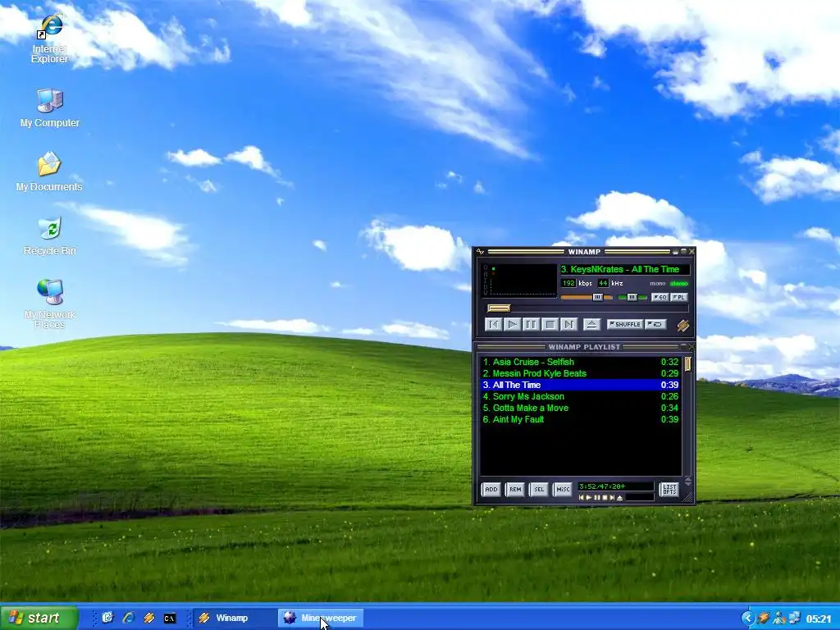The image size is (840, 630).
Task: Toggle repeat mode in Winamp
Action: [x=655, y=324]
